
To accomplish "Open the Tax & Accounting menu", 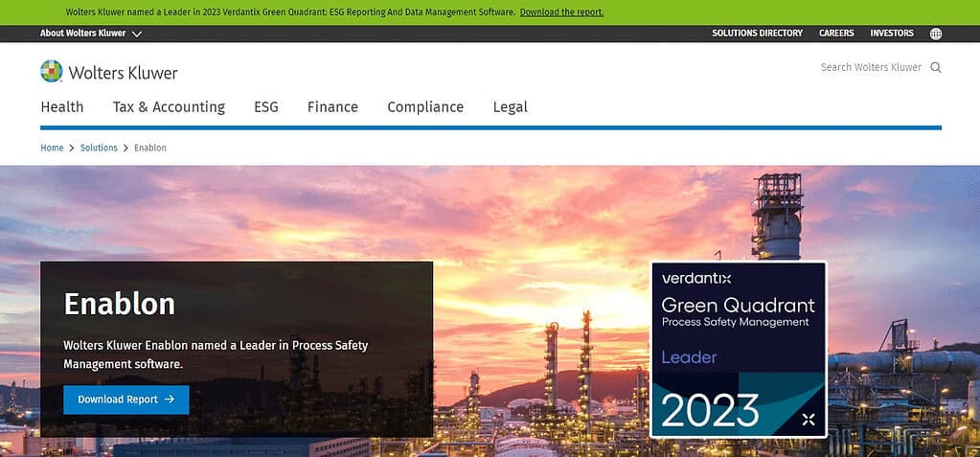I will click(169, 107).
